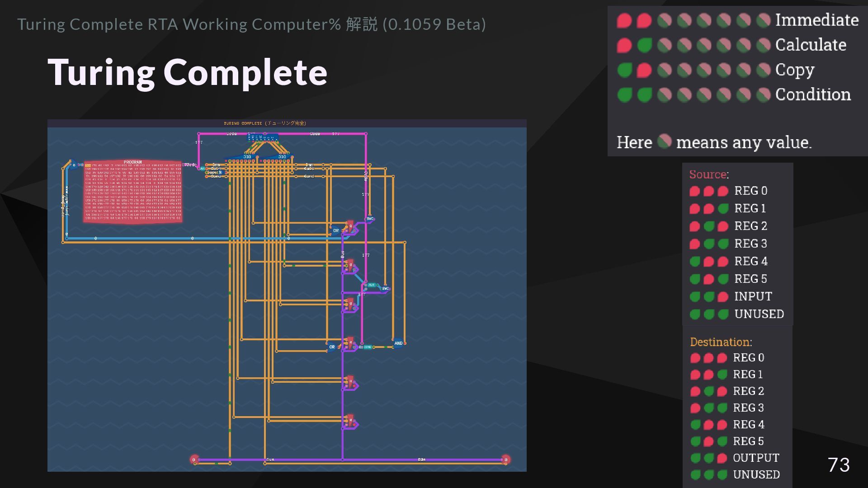Click the AND gate component
The height and width of the screenshot is (488, 868).
398,343
